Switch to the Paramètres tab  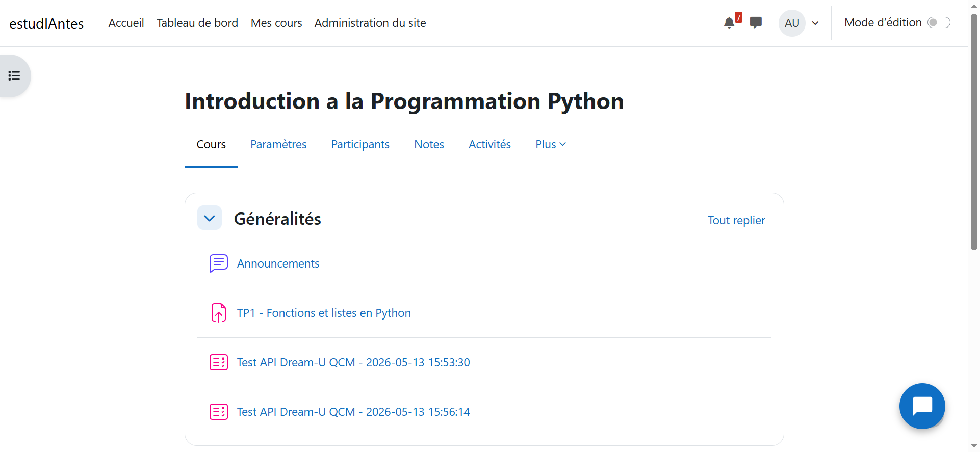[x=278, y=144]
